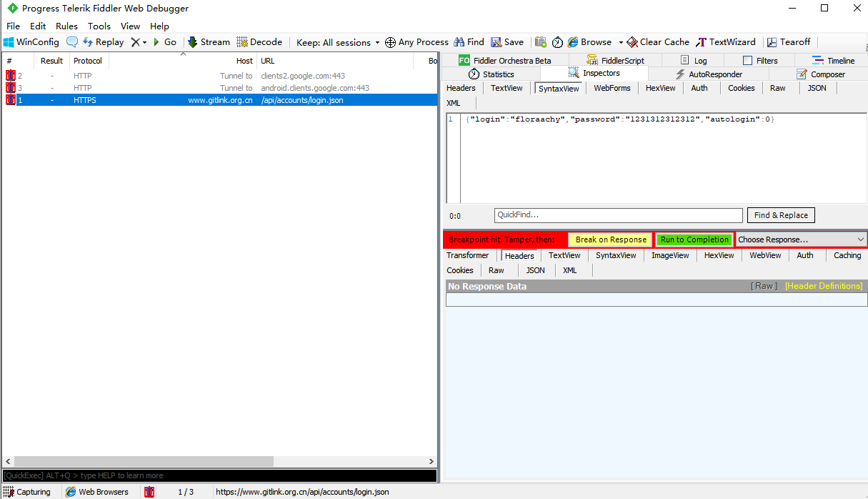
Task: Select the response Transformer tab
Action: [468, 255]
